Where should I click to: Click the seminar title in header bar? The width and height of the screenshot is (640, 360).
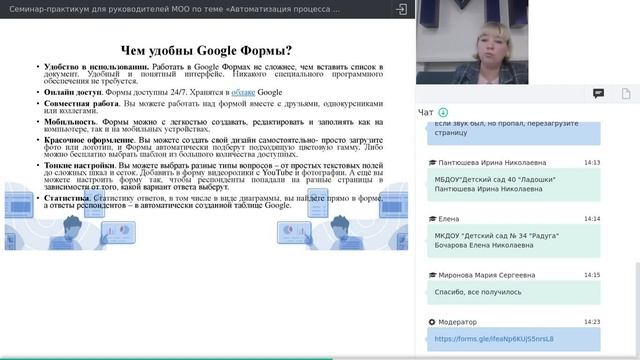coord(174,9)
